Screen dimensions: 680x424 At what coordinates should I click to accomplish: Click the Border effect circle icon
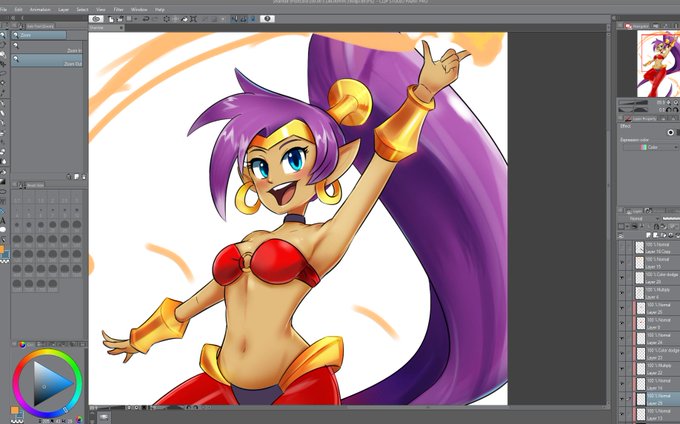point(670,132)
